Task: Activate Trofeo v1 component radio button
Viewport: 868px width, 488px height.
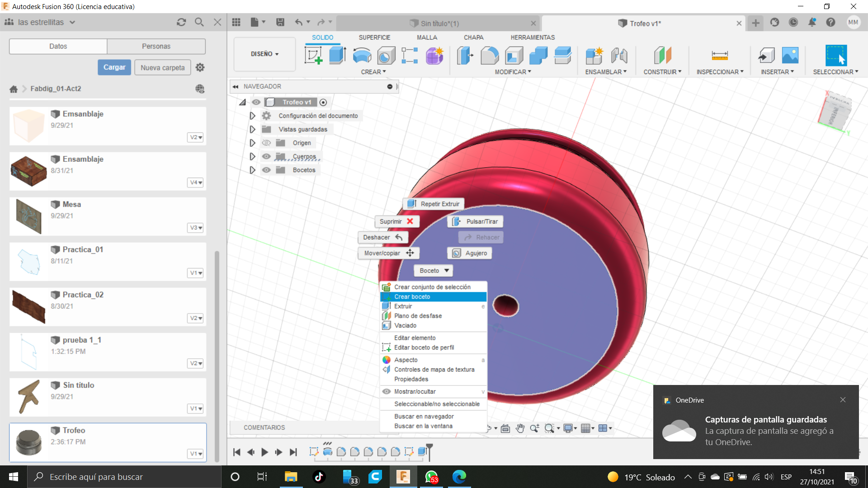Action: 323,102
